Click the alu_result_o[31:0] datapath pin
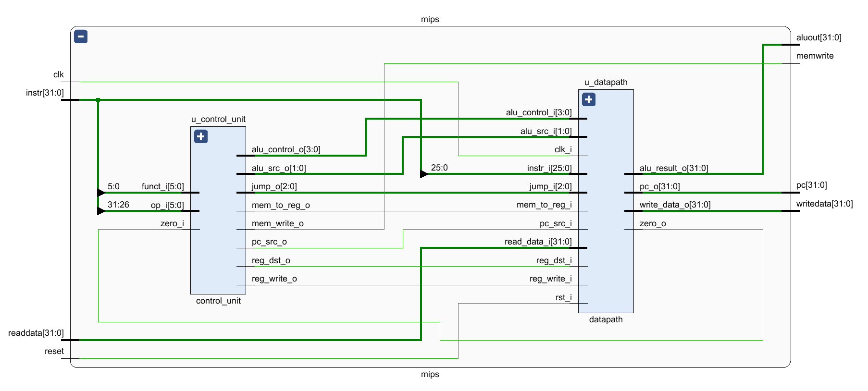Screen dimensions: 868x391 [673, 168]
